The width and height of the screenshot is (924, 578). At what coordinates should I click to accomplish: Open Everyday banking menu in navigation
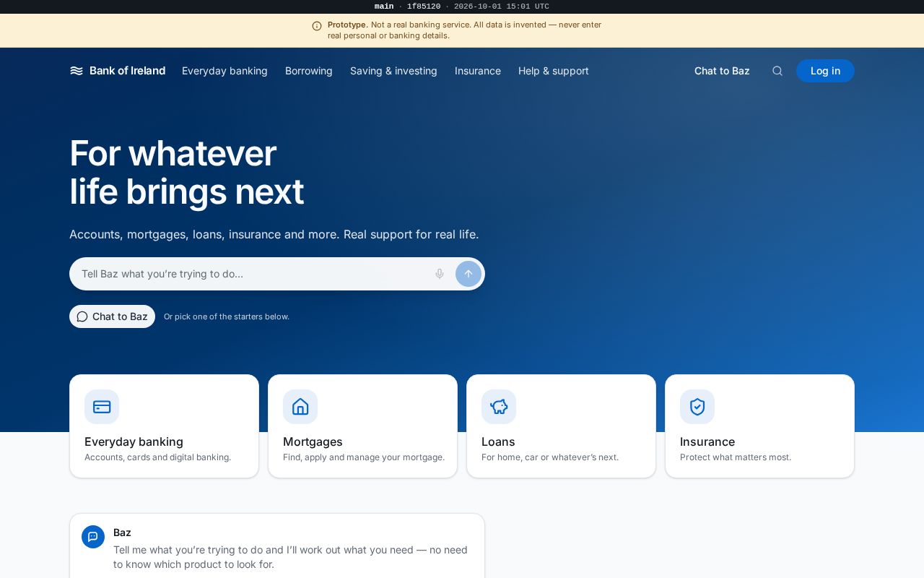(225, 71)
